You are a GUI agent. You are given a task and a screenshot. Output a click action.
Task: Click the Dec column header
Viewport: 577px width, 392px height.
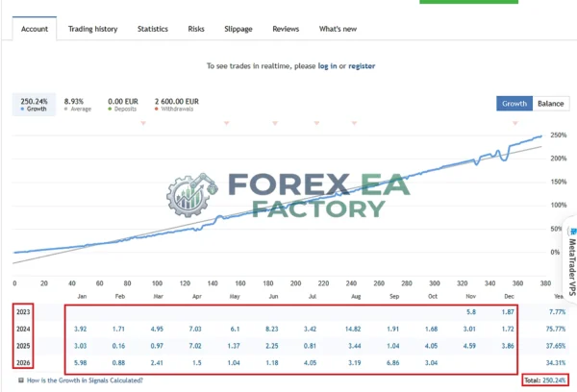click(509, 296)
